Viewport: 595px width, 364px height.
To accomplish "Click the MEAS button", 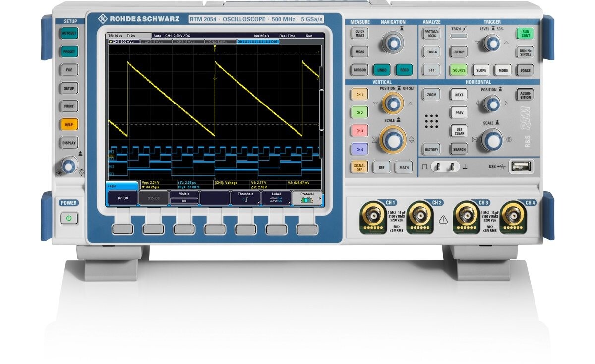I will click(x=359, y=52).
